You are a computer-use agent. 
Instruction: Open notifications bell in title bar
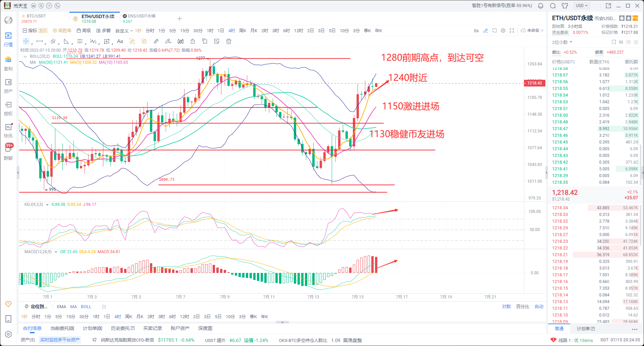click(541, 6)
